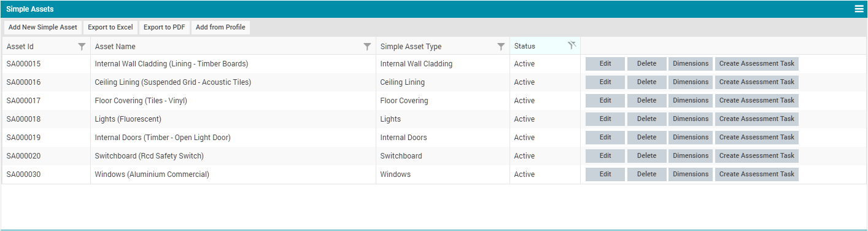The height and width of the screenshot is (231, 868).
Task: Open Dimensions for Windows asset SA000030
Action: pyautogui.click(x=691, y=174)
